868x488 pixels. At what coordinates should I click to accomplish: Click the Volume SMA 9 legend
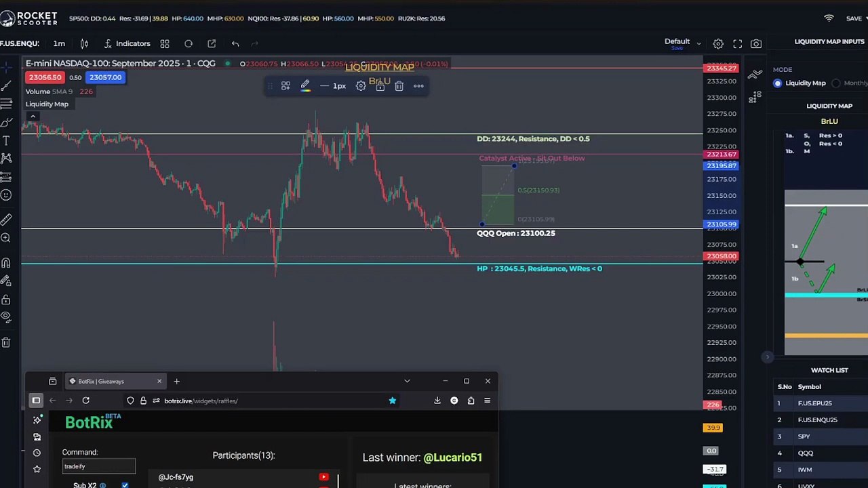point(59,91)
